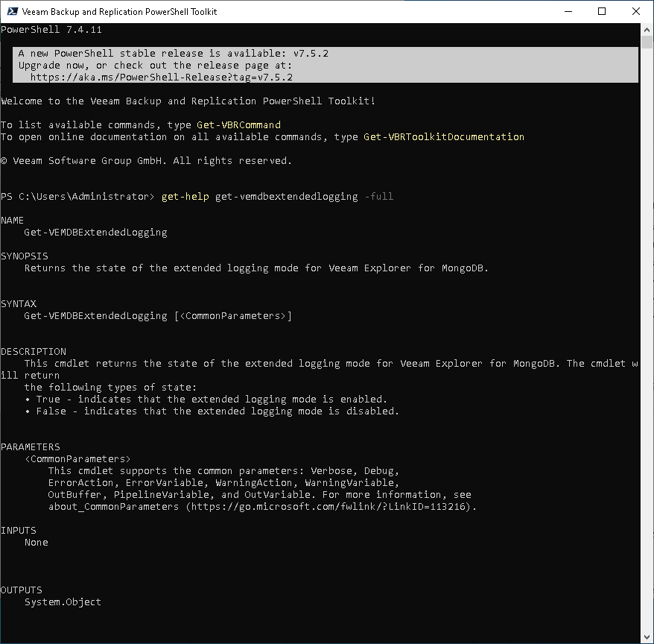
Task: Click the go.microsoft.com fwlink URL
Action: pos(328,507)
